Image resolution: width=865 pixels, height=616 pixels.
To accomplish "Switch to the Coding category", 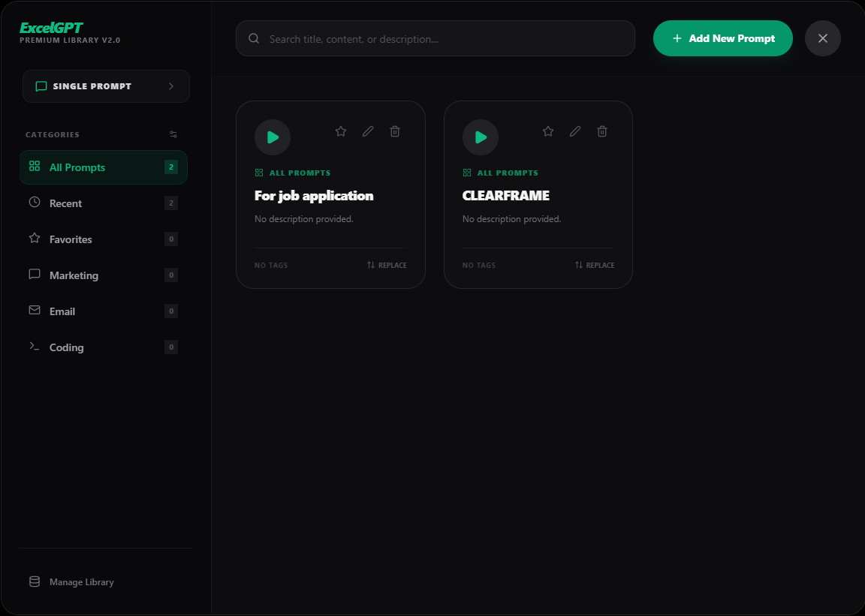I will pos(104,347).
